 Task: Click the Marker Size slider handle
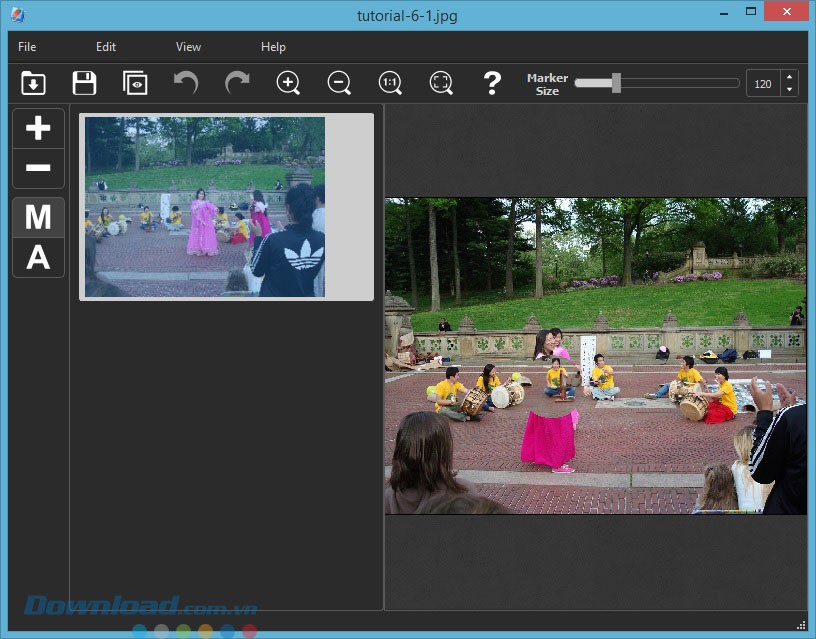pos(616,83)
